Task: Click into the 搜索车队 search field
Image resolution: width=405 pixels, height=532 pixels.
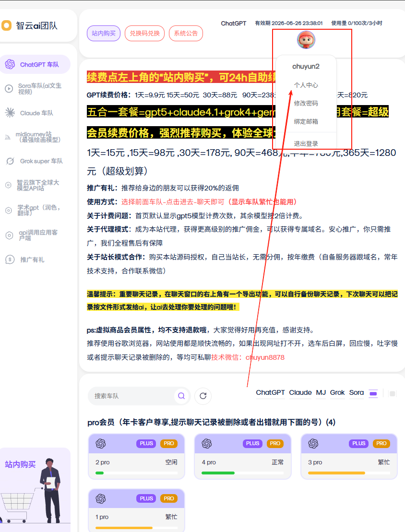Action: tap(132, 396)
